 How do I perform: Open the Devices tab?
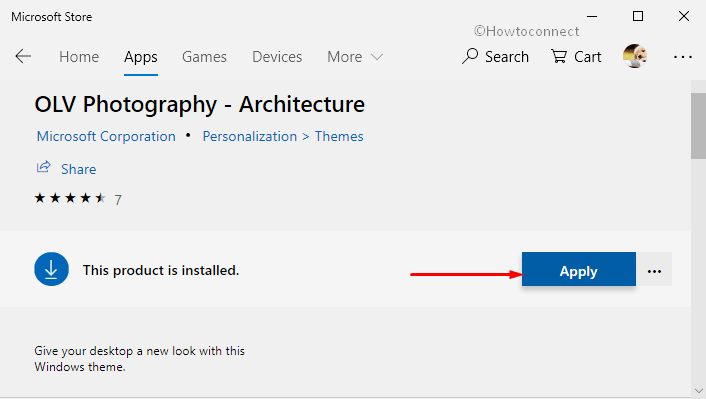[x=277, y=57]
